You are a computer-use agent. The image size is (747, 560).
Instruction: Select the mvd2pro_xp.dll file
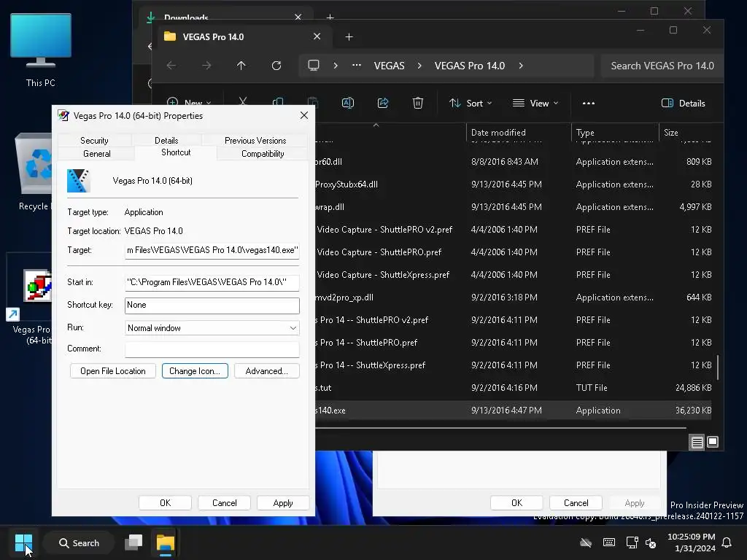tap(513, 297)
